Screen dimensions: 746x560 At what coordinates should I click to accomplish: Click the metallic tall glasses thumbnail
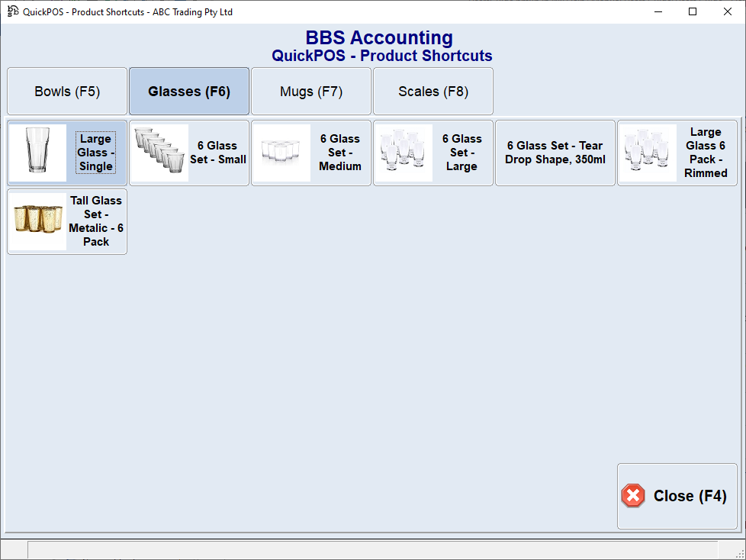point(37,220)
